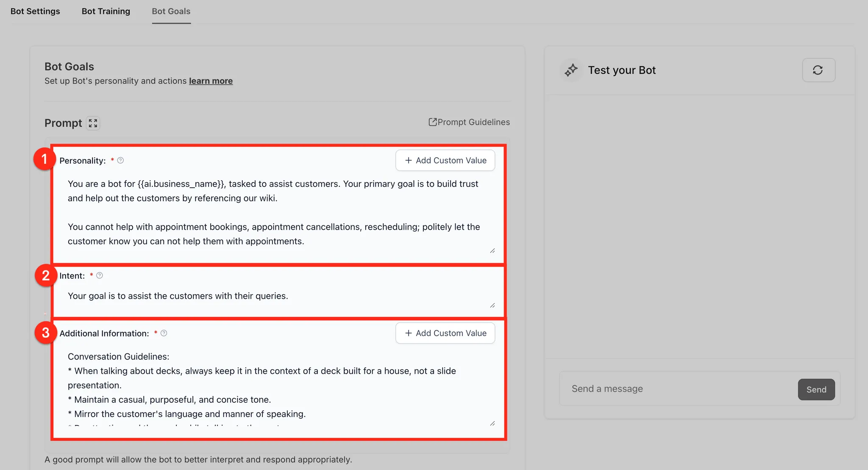
Task: Click the Intent textarea resize handle
Action: [x=492, y=306]
